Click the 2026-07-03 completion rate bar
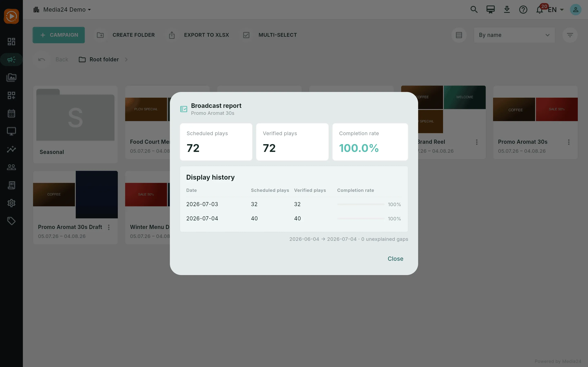 click(x=361, y=204)
